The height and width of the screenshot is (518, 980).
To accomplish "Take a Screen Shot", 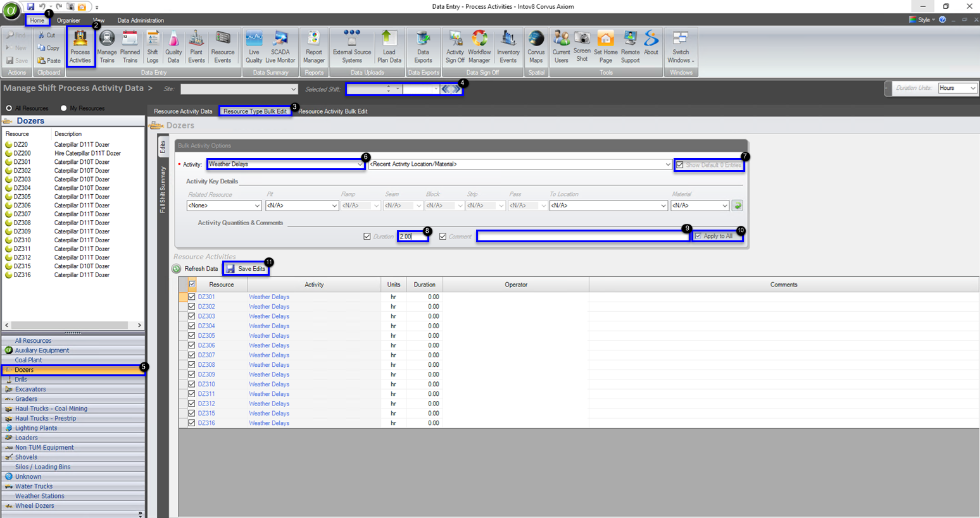I will (582, 47).
